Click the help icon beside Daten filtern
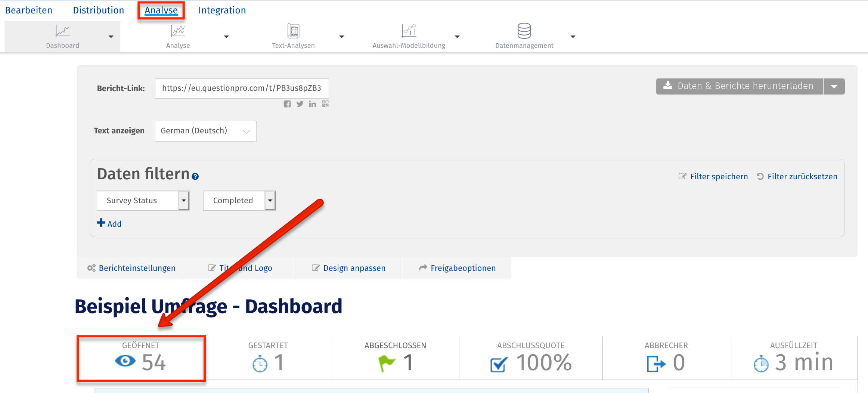 pos(195,176)
